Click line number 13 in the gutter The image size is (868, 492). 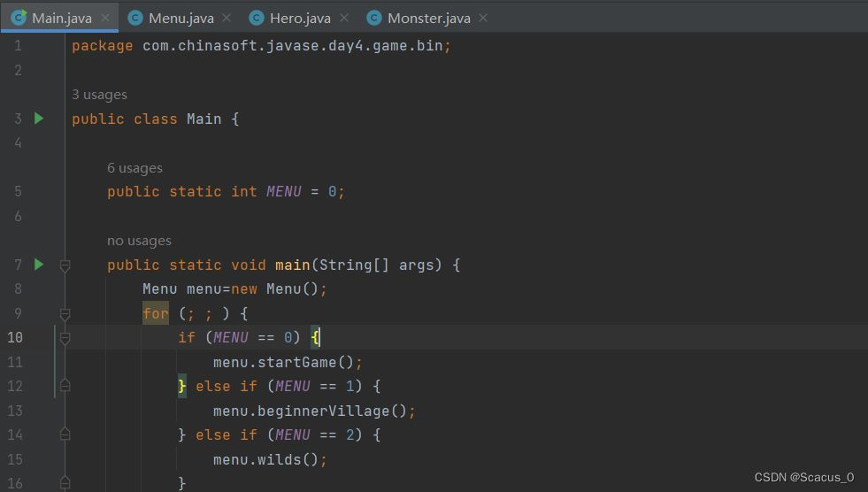(15, 411)
